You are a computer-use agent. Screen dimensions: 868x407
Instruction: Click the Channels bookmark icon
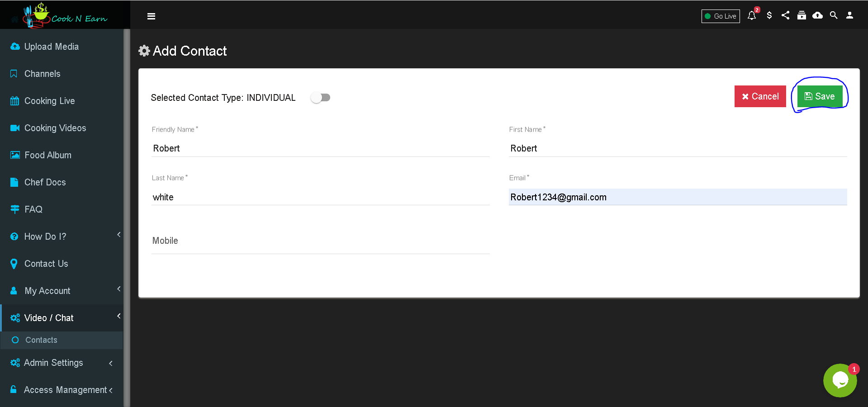pyautogui.click(x=14, y=74)
